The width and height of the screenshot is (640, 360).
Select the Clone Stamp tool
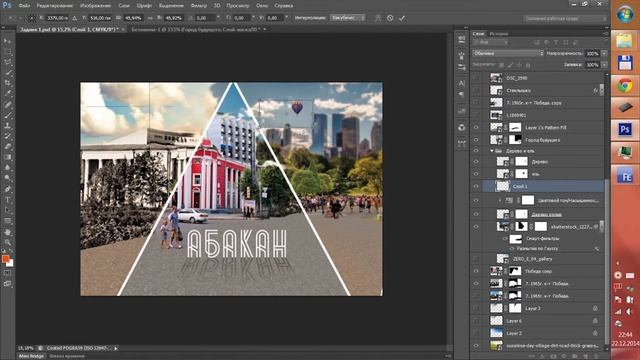tap(7, 125)
